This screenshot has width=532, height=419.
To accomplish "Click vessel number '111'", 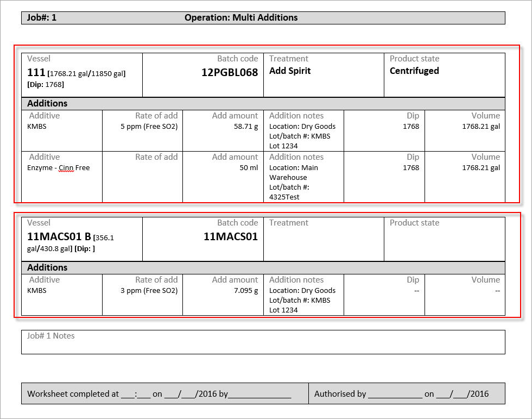I will 36,72.
